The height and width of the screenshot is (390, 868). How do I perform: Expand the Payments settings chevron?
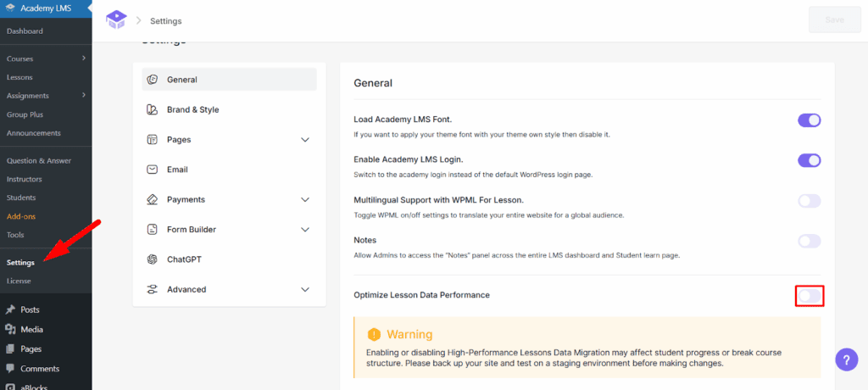tap(305, 199)
